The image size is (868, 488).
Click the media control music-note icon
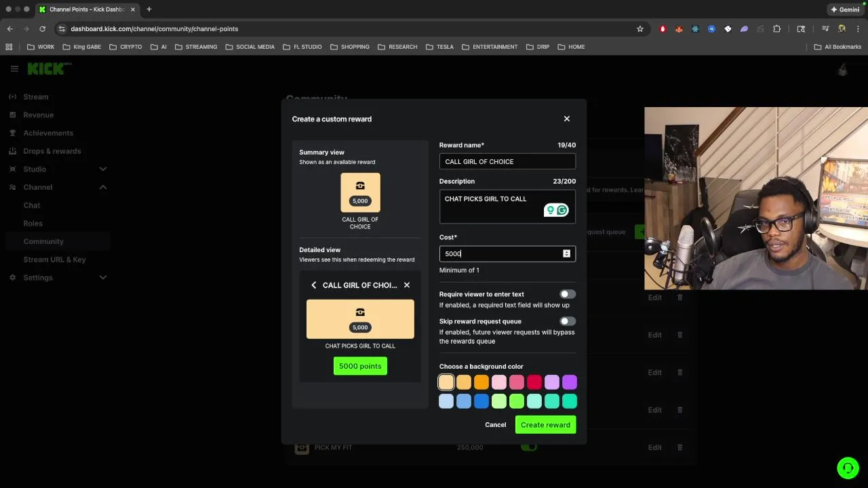click(x=825, y=29)
